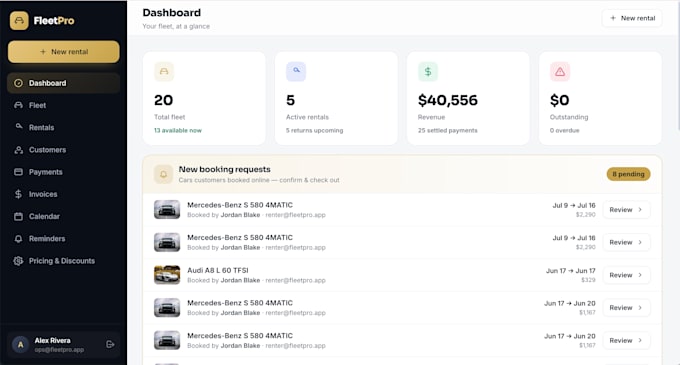This screenshot has height=365, width=680.
Task: Click the Fleet car icon in sidebar
Action: tap(18, 105)
